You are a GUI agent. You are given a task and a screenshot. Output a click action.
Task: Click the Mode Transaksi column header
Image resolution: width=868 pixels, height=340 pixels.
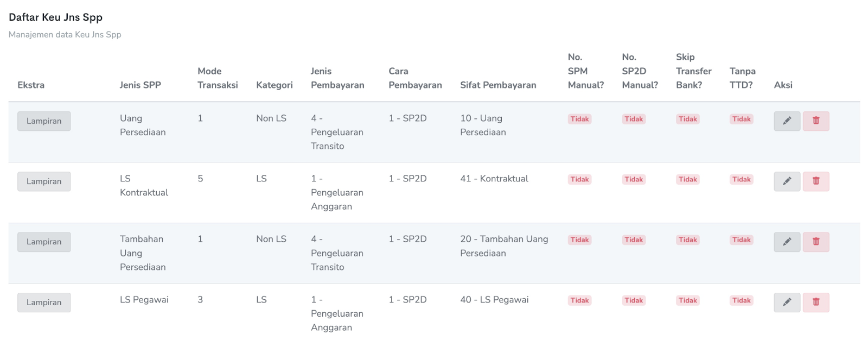point(218,78)
